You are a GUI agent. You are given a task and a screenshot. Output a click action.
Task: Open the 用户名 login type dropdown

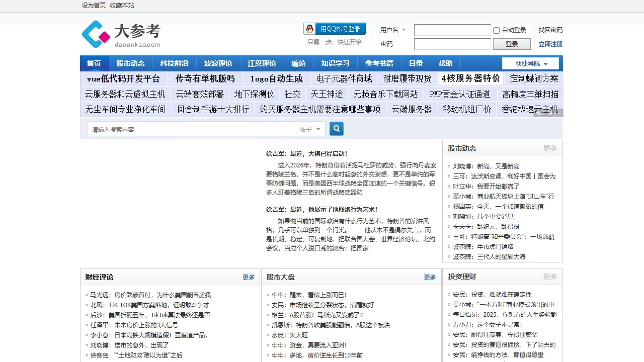coord(393,30)
